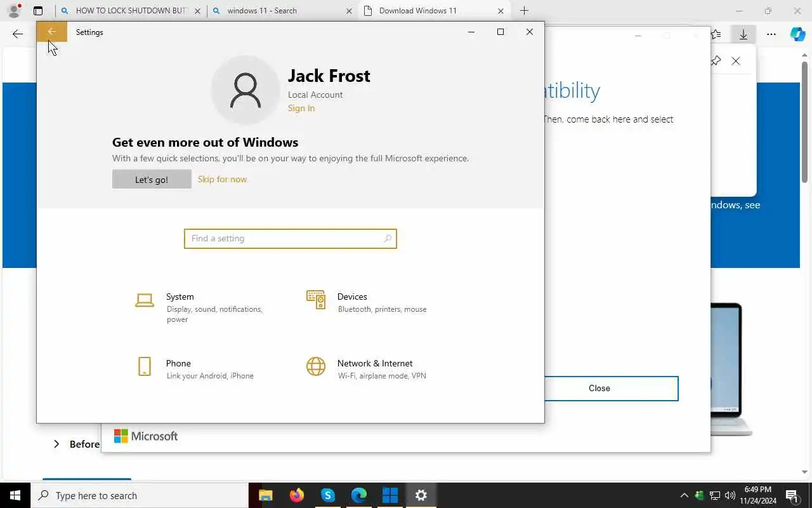The width and height of the screenshot is (812, 508).
Task: Click the Edge profile icon
Action: pos(13,11)
